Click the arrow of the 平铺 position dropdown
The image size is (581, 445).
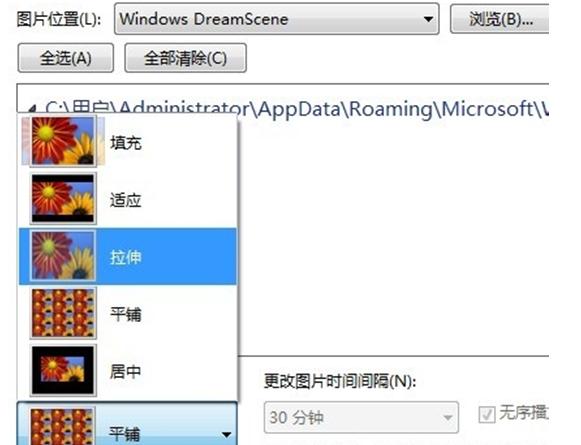pyautogui.click(x=226, y=434)
